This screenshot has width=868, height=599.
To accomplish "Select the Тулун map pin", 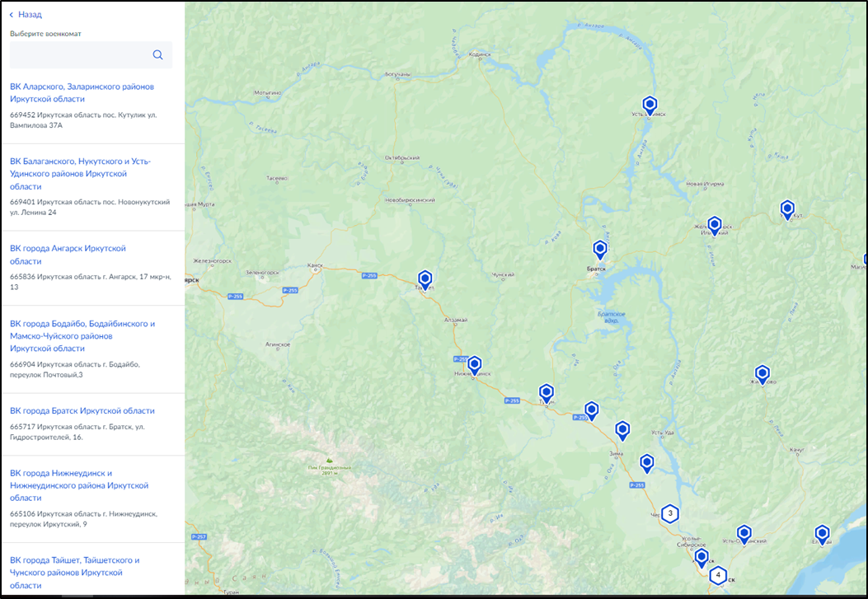I will 547,392.
